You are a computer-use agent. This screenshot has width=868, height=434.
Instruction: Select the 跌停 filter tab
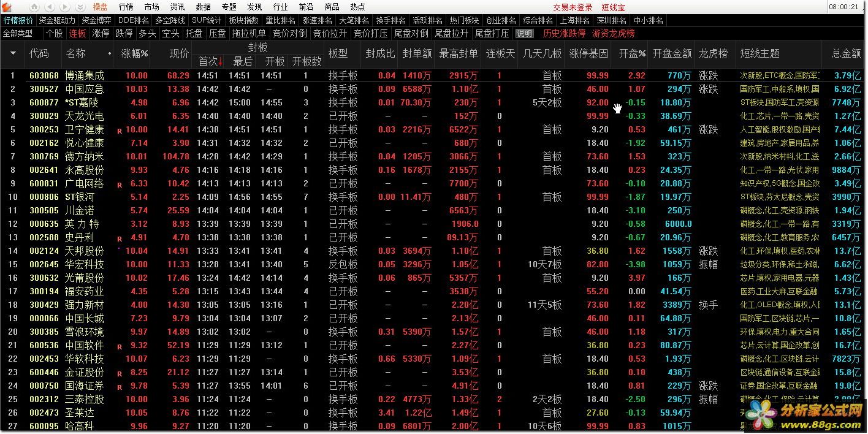[x=124, y=34]
